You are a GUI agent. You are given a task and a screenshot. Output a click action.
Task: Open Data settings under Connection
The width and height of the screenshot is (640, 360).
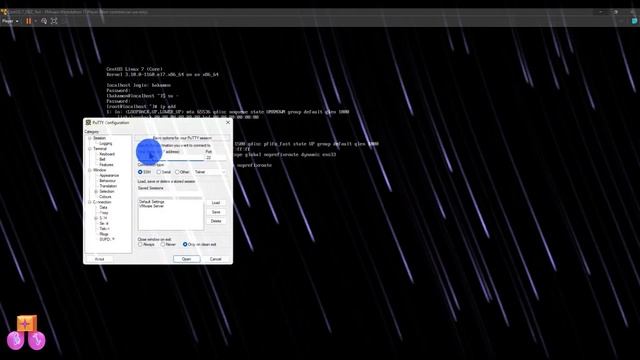pyautogui.click(x=103, y=207)
